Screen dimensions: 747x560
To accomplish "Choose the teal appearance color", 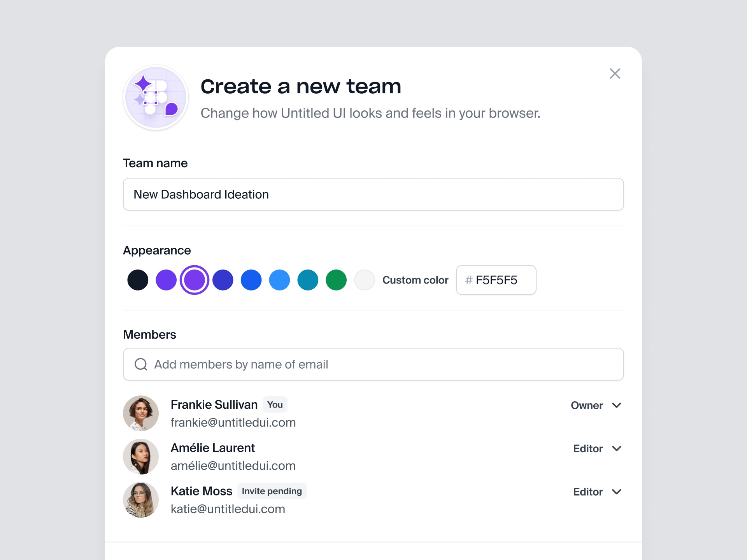I will coord(308,280).
